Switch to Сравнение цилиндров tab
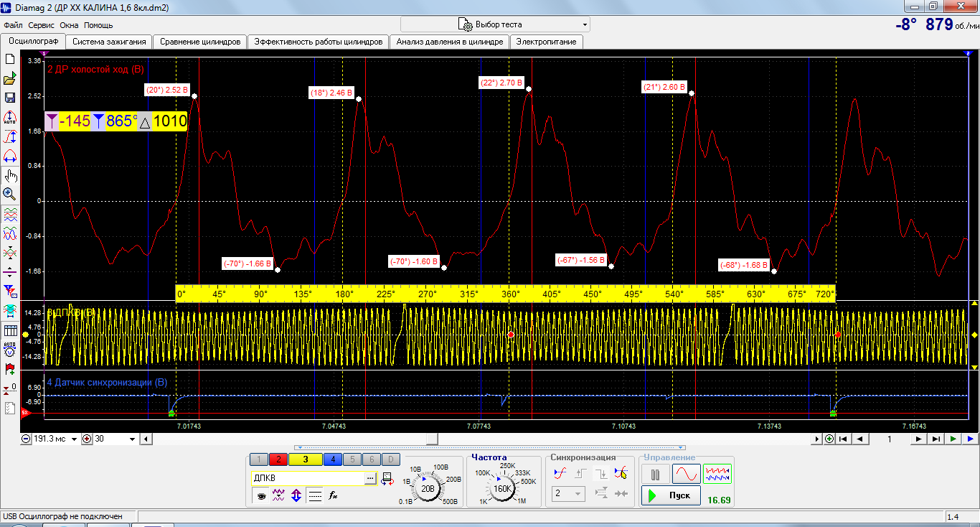980x527 pixels. [x=200, y=42]
